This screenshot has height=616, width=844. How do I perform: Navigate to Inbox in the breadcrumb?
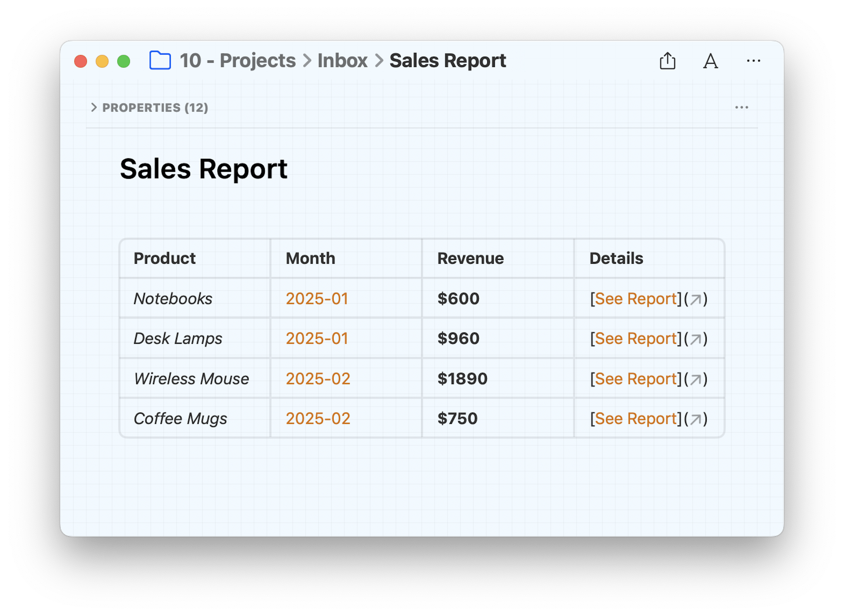[342, 60]
